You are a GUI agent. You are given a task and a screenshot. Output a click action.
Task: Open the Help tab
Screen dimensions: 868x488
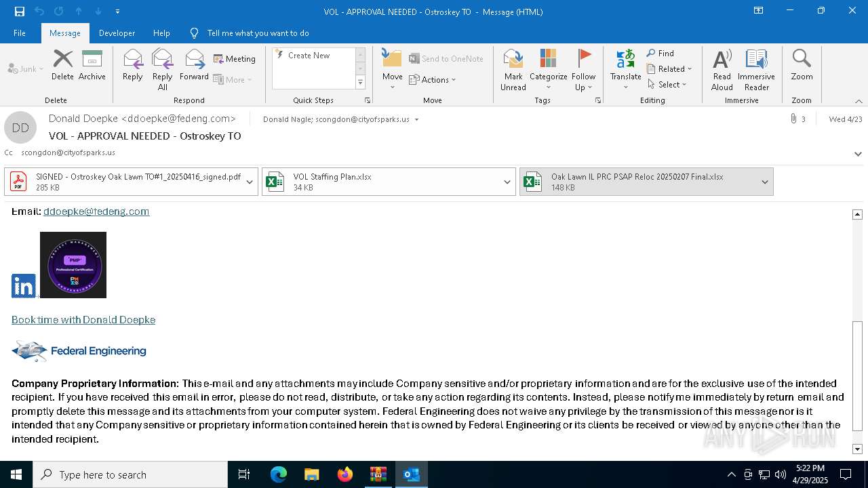[x=161, y=33]
